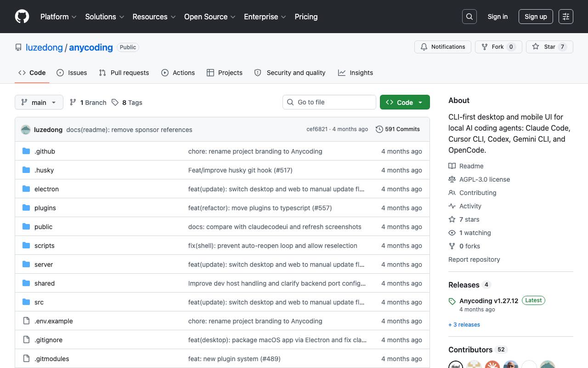Click the .husky folder icon
This screenshot has width=588, height=368.
pos(26,170)
